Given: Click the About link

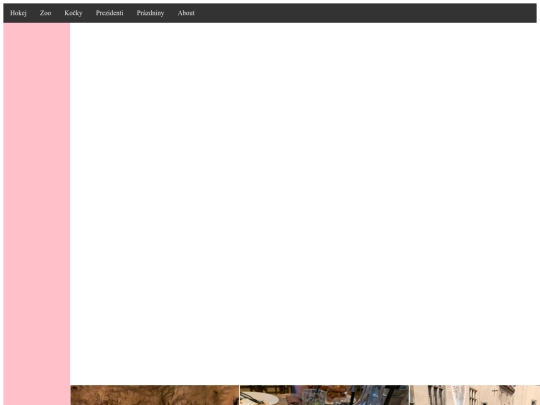Looking at the screenshot, I should (186, 13).
